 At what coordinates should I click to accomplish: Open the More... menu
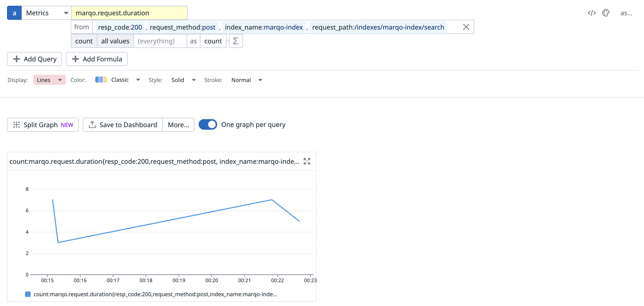pyautogui.click(x=178, y=125)
